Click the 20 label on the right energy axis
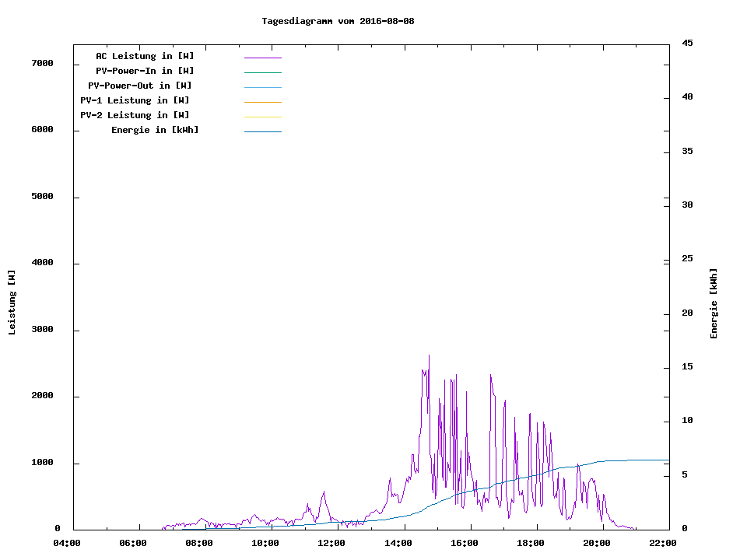Viewport: 747px width, 560px height. tap(687, 313)
